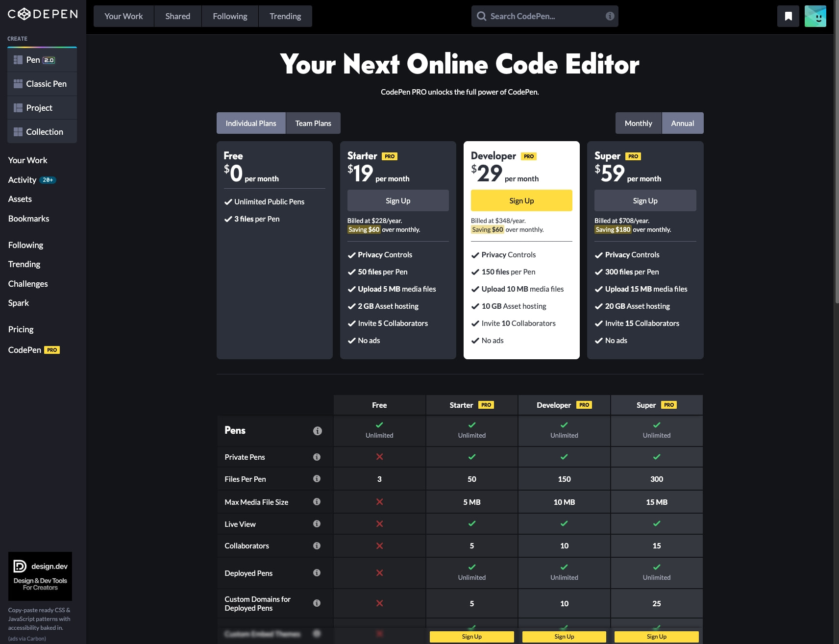Open Spark in sidebar
839x644 pixels.
[x=18, y=303]
